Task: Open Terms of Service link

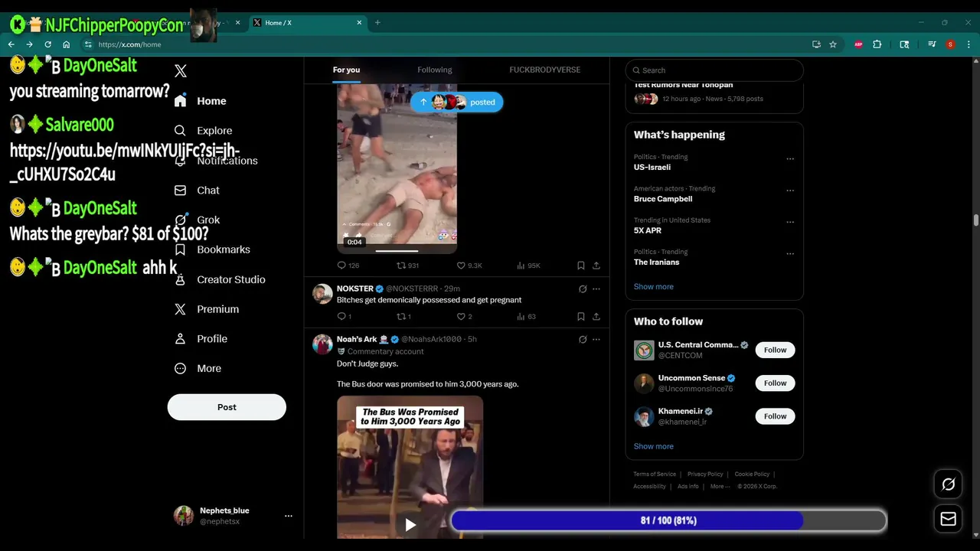Action: click(x=655, y=474)
